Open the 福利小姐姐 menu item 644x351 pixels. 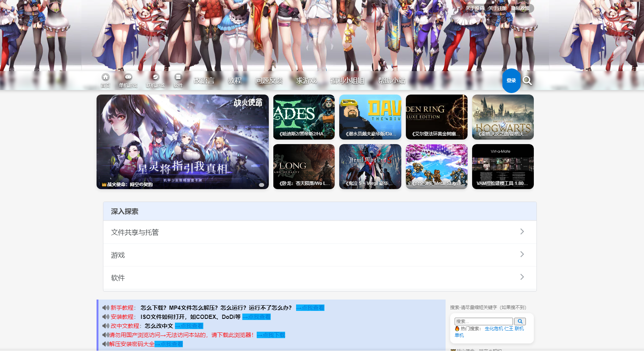347,81
